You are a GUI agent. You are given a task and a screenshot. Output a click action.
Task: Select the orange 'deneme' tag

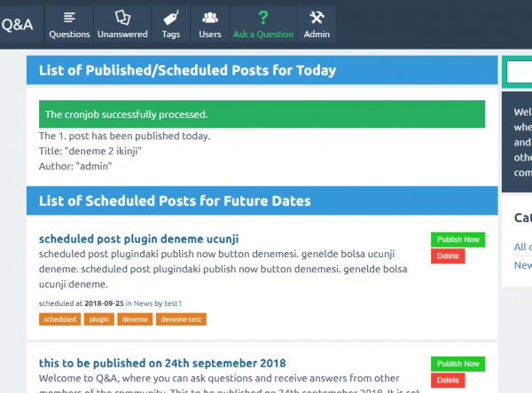tap(135, 319)
